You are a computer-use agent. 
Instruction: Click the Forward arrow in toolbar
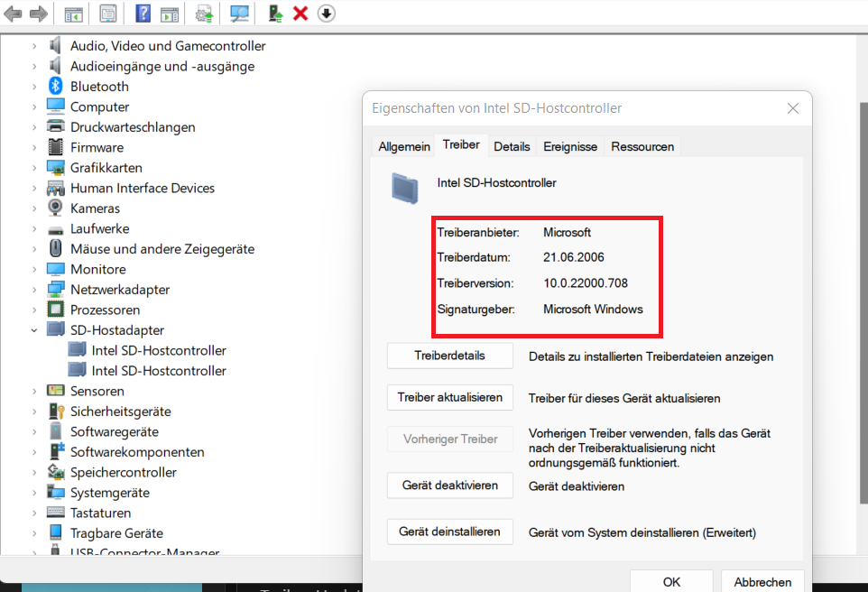(x=38, y=14)
